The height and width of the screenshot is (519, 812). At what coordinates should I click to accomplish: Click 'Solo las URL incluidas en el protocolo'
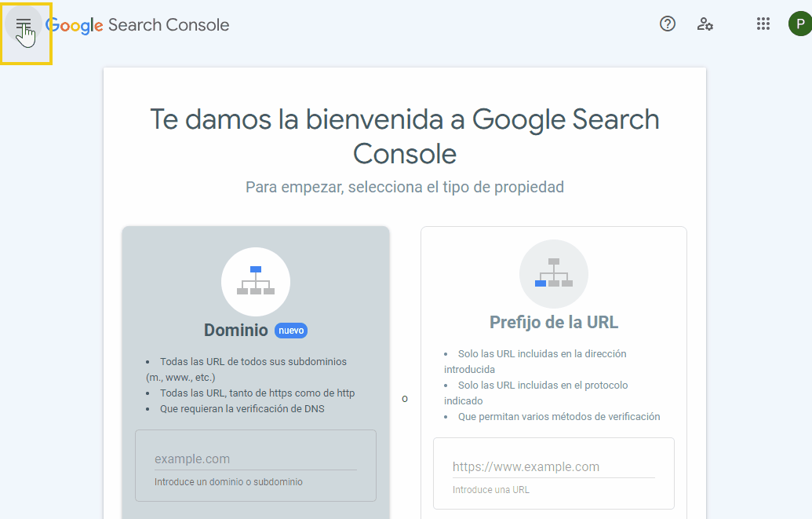543,385
